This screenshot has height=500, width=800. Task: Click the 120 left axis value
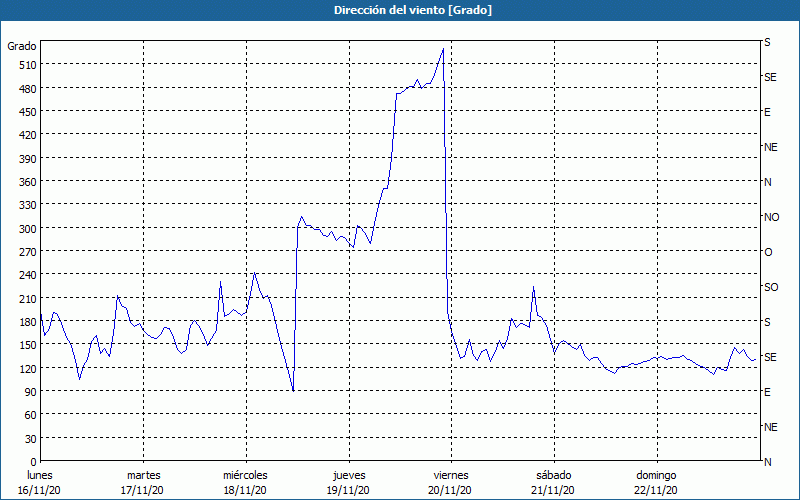[x=28, y=369]
